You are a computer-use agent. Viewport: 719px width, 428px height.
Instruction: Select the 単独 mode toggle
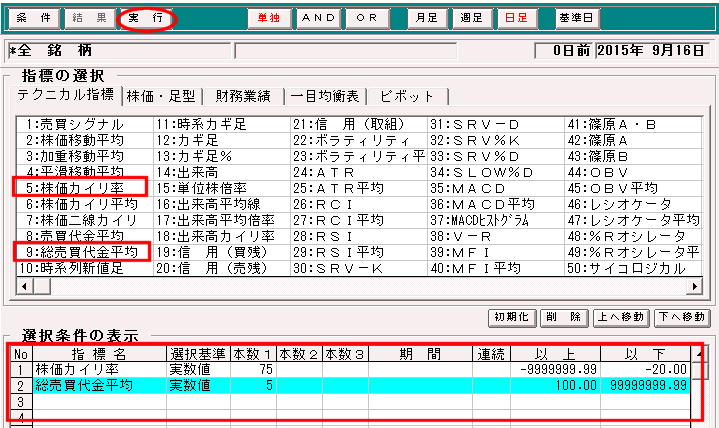coord(269,18)
